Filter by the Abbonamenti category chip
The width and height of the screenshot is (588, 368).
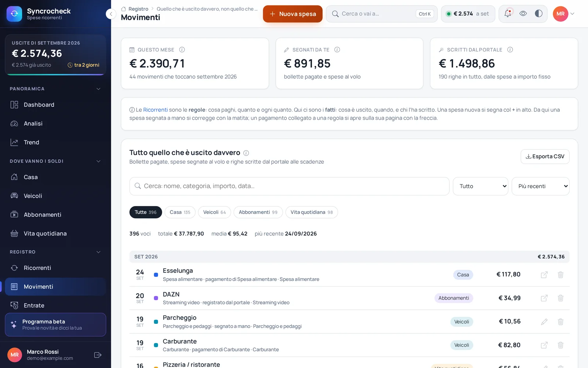coord(258,212)
